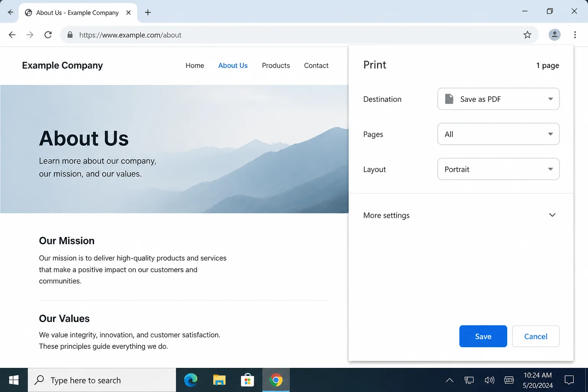Click the Print dialog title

coord(375,65)
